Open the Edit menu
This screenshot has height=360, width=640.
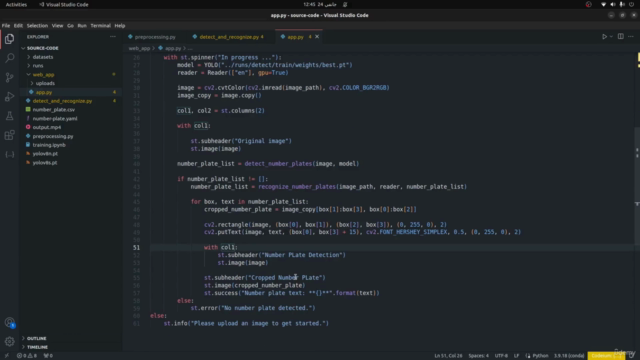click(18, 25)
